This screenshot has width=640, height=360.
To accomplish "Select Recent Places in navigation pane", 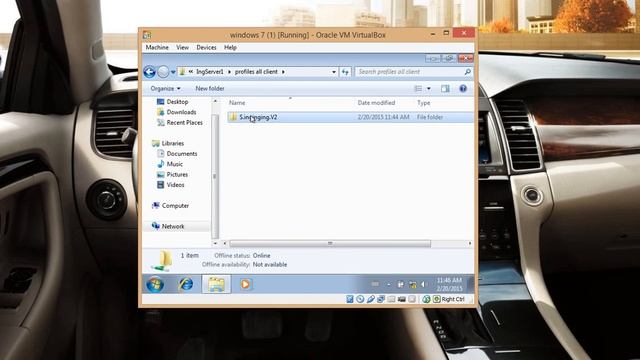I will (184, 122).
